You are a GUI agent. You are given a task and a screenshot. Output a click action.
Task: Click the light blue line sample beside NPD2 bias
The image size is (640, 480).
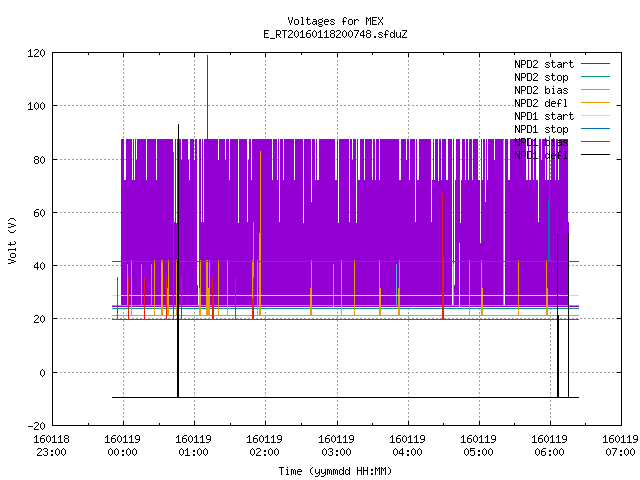pos(596,89)
